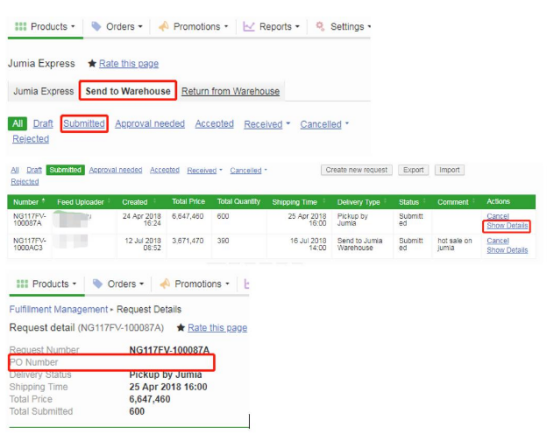Screen dimensions: 554x435
Task: Cancel the request NG117FV-1000AC3
Action: [x=497, y=241]
